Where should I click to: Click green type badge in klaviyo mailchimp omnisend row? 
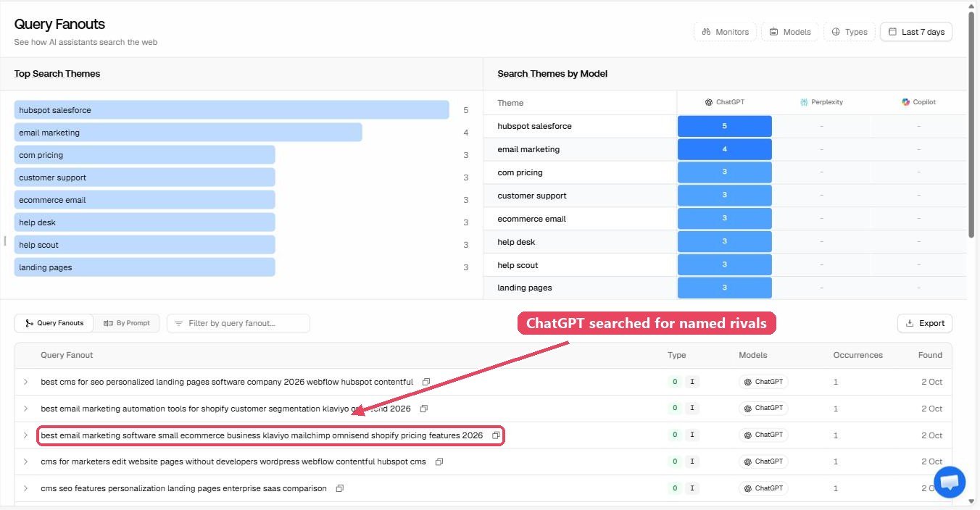point(675,435)
